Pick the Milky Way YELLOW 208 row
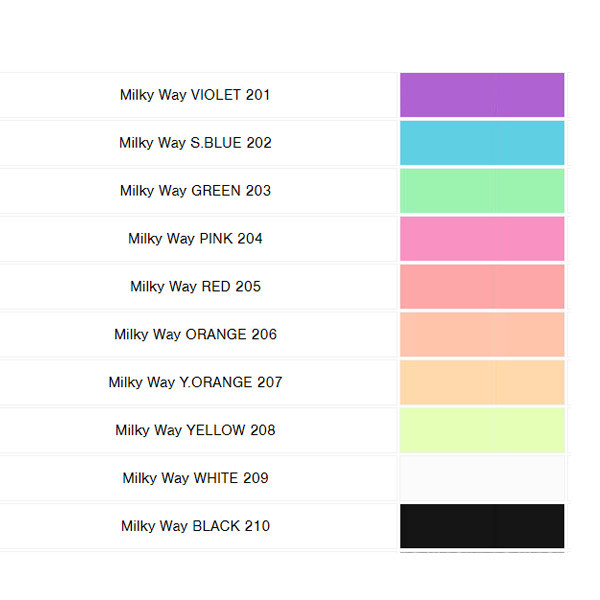 coord(195,430)
